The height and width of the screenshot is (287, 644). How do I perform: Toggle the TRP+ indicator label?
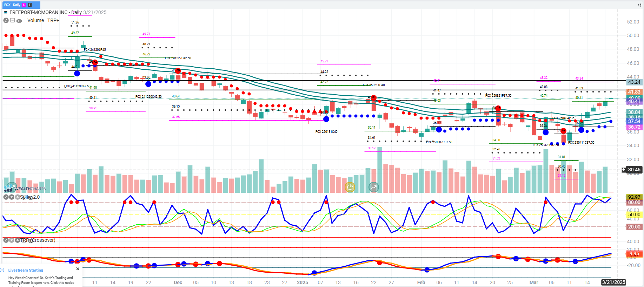click(53, 21)
